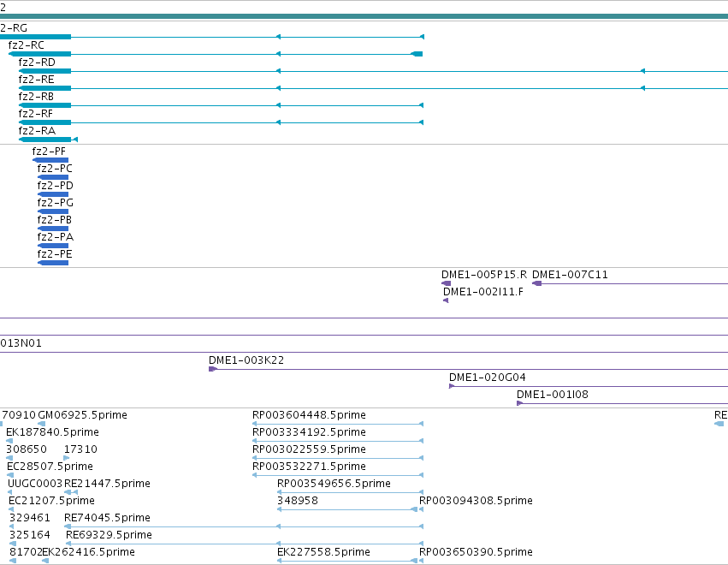Click the RP003532271.5prime EST label
Image resolution: width=728 pixels, height=565 pixels.
(x=309, y=467)
